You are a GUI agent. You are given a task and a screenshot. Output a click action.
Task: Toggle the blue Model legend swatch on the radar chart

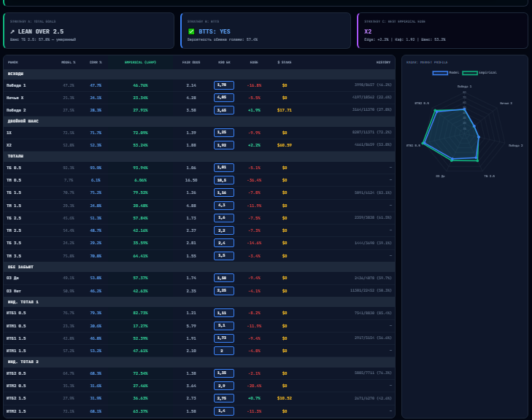point(440,72)
